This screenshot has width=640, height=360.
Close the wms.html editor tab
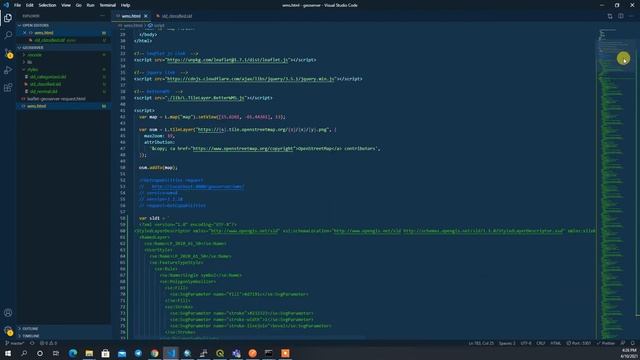coord(146,16)
